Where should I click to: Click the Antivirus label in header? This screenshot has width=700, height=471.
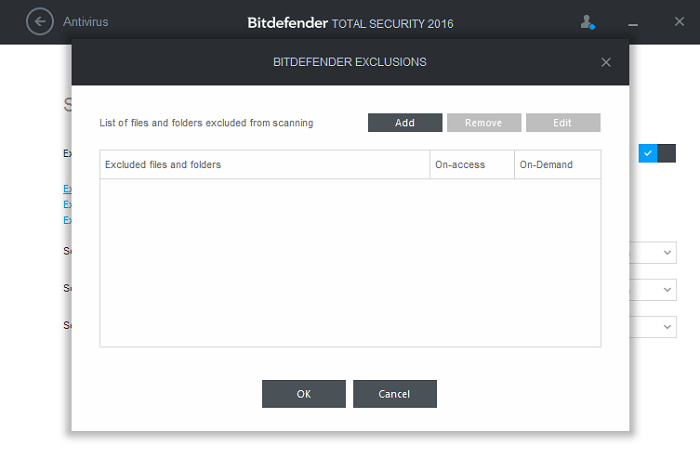click(86, 22)
